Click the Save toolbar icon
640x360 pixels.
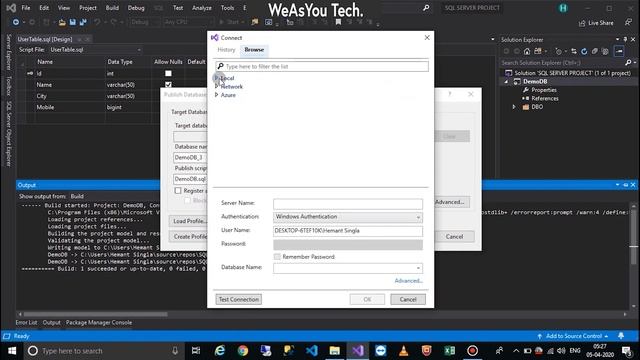[x=73, y=22]
